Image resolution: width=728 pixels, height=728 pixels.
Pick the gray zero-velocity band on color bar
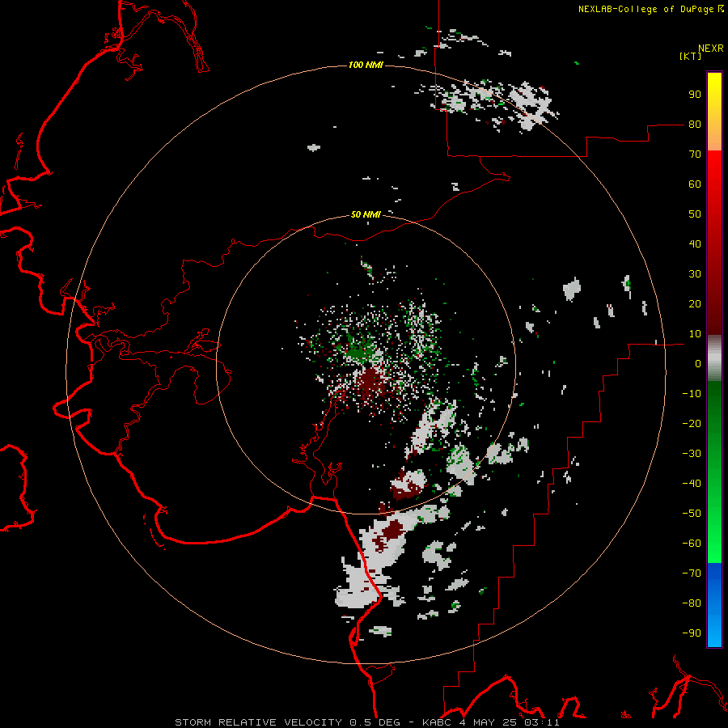714,358
